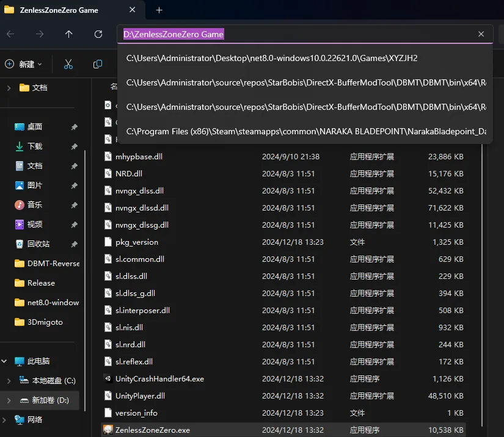The image size is (504, 437).
Task: Cut selection using the scissors icon
Action: pos(68,64)
